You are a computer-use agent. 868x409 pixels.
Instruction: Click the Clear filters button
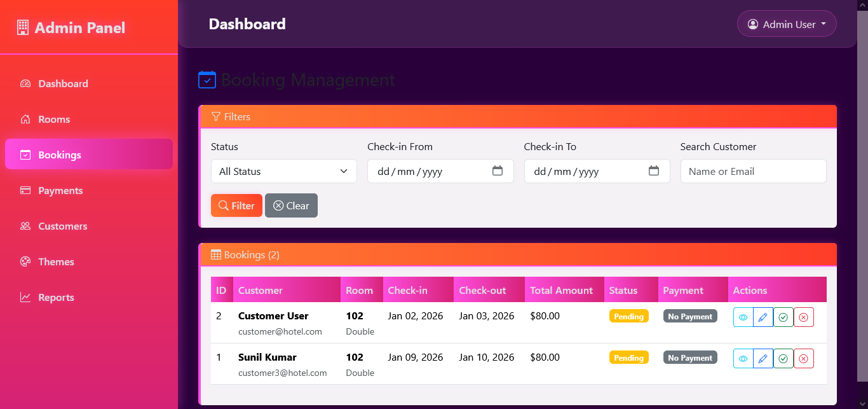click(x=291, y=205)
